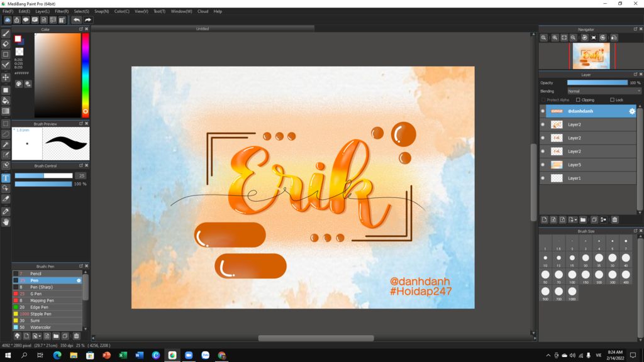
Task: Select the Text tool
Action: (6, 178)
